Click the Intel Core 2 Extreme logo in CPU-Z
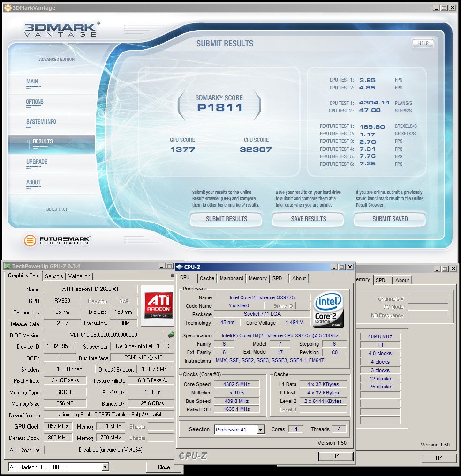461x476 pixels. pyautogui.click(x=328, y=310)
